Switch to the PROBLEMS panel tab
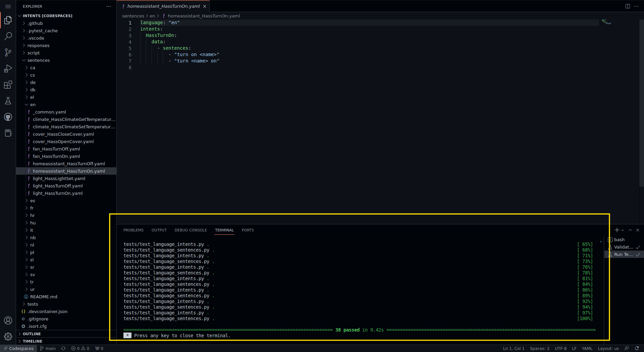Viewport: 644px width, 352px height. pyautogui.click(x=133, y=230)
